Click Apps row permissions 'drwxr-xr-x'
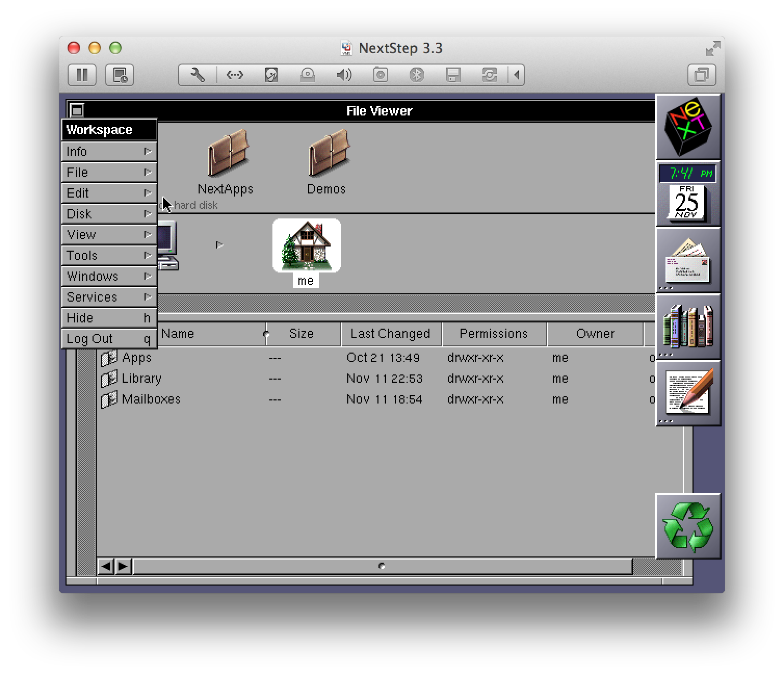784x675 pixels. [475, 358]
